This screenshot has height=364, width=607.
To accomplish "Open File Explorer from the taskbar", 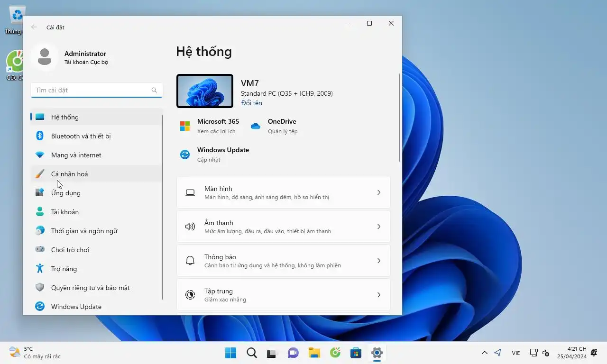I will point(314,353).
